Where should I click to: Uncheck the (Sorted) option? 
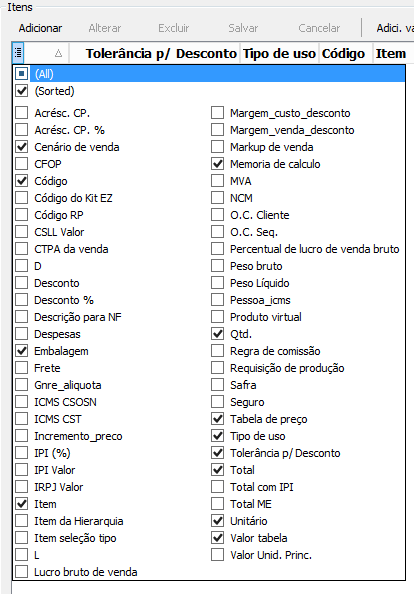point(22,91)
